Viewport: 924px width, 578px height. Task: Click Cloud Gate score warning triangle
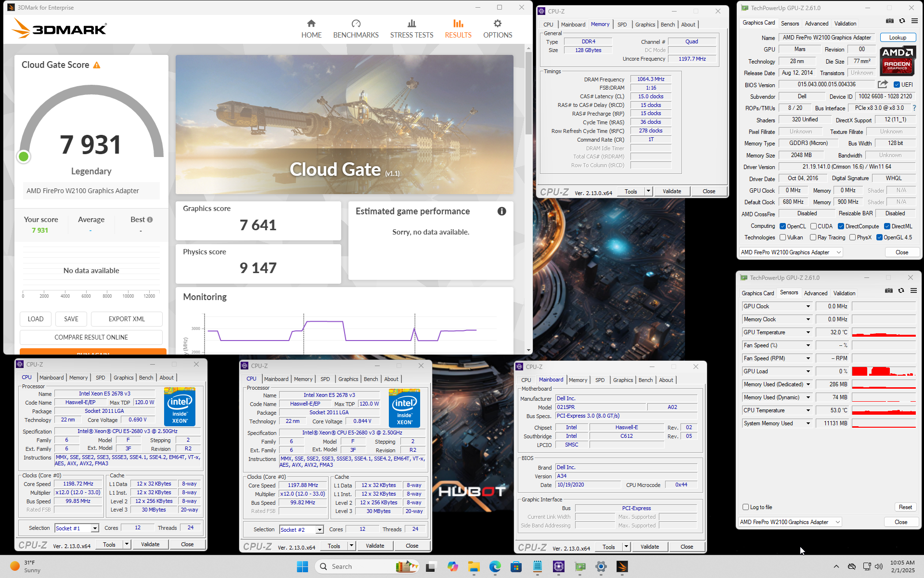coord(97,65)
